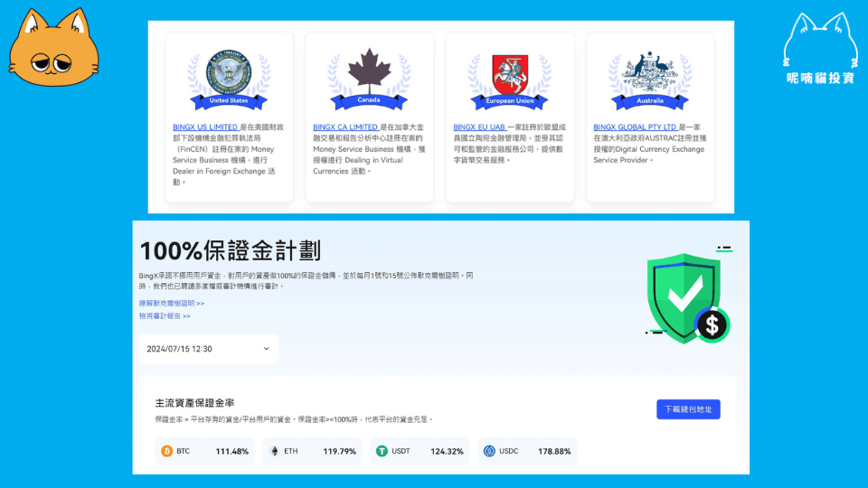This screenshot has width=868, height=488.
Task: Open the 2024/07/15 12:30 date dropdown
Action: coord(209,349)
